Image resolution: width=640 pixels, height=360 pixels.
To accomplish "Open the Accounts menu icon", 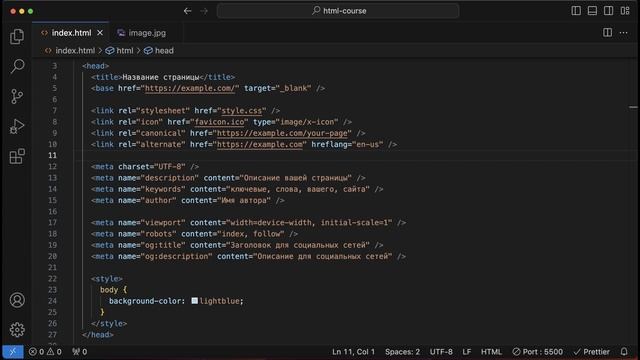I will click(x=17, y=300).
